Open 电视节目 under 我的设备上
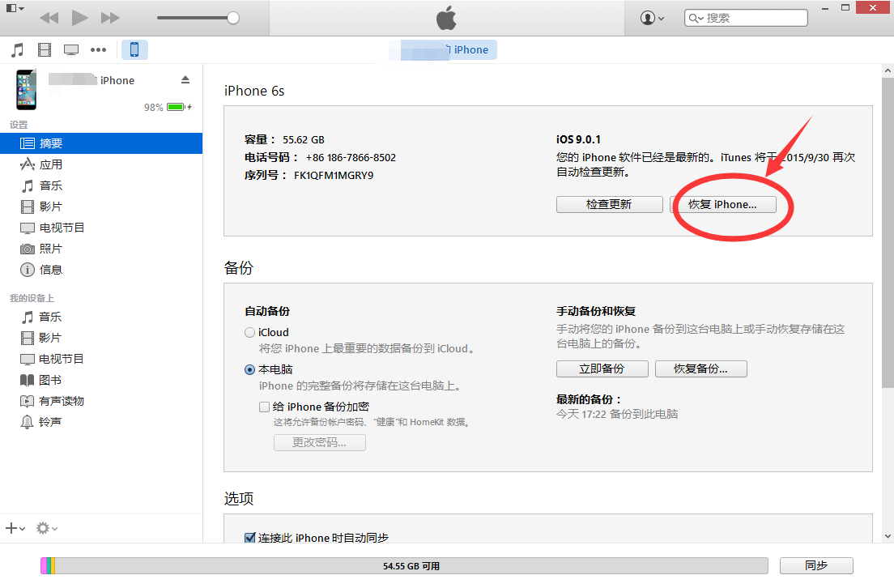Screen dimensions: 894x588 (x=101, y=359)
